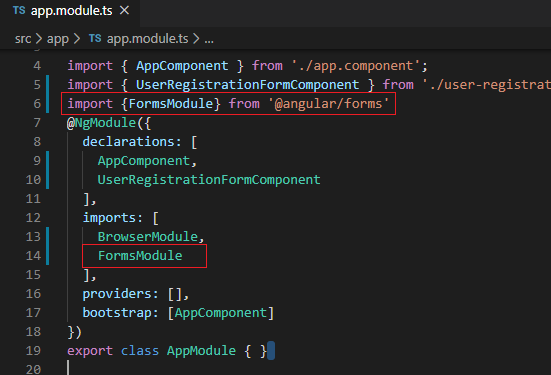Click the imports property on line 12
The image size is (551, 375).
click(109, 218)
